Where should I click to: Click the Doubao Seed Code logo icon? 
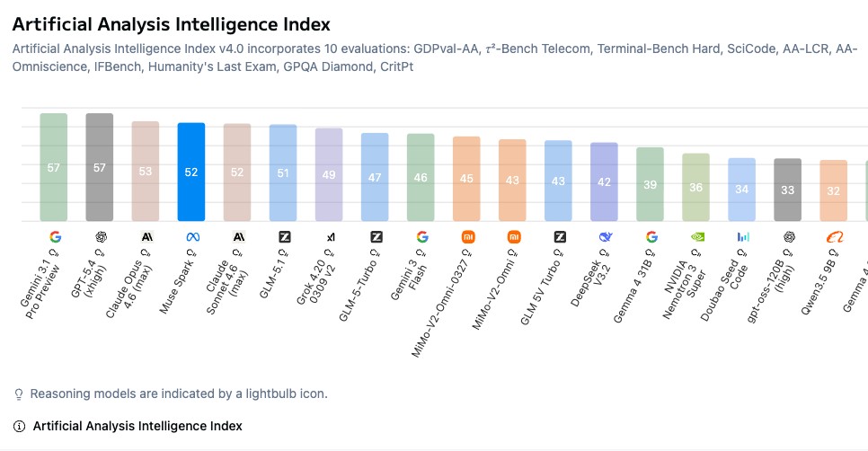(x=742, y=237)
